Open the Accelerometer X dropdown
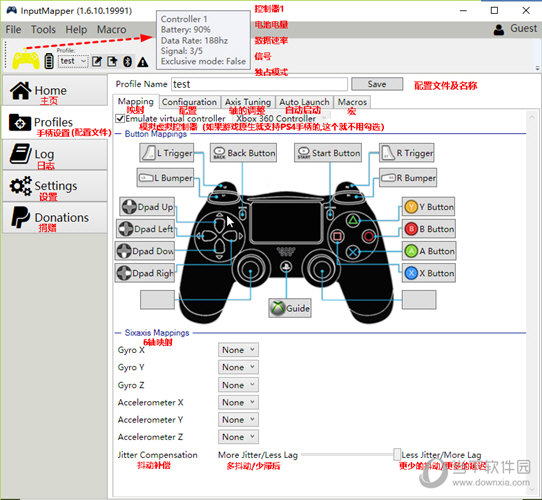The height and width of the screenshot is (500, 542). click(238, 402)
